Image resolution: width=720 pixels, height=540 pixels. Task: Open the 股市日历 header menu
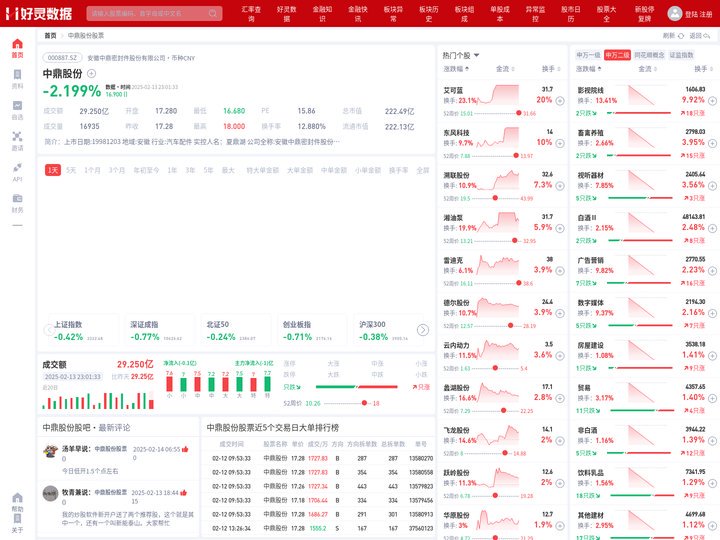tap(571, 14)
